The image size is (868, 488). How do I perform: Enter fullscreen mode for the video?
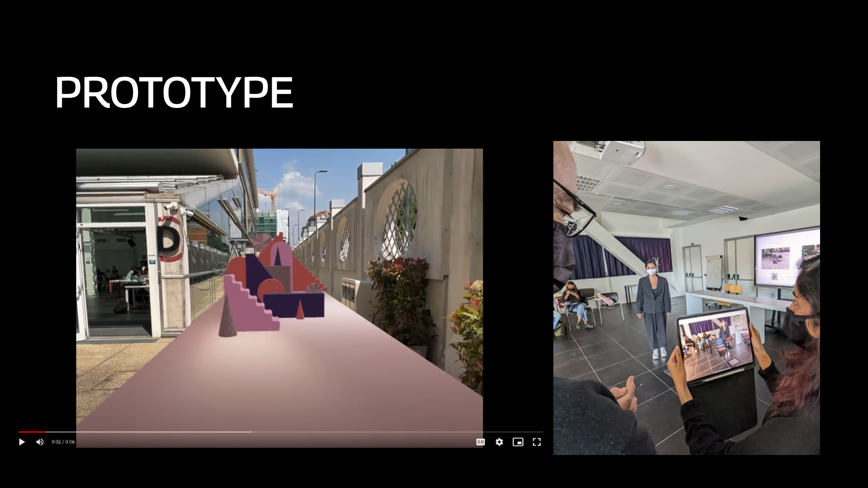coord(537,442)
